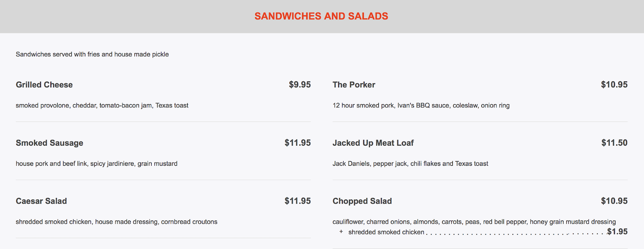Click the Grilled Cheese ingredients description
644x249 pixels.
click(x=102, y=105)
